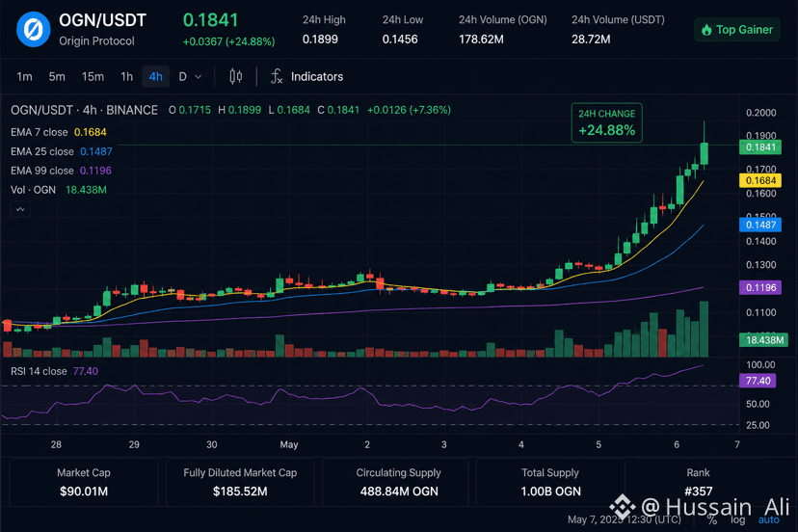Open the Indicators function icon
The width and height of the screenshot is (798, 532).
tap(277, 77)
